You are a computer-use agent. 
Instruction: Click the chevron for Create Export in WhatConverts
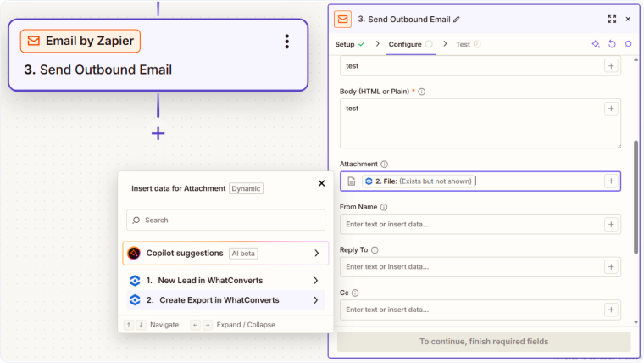click(316, 300)
